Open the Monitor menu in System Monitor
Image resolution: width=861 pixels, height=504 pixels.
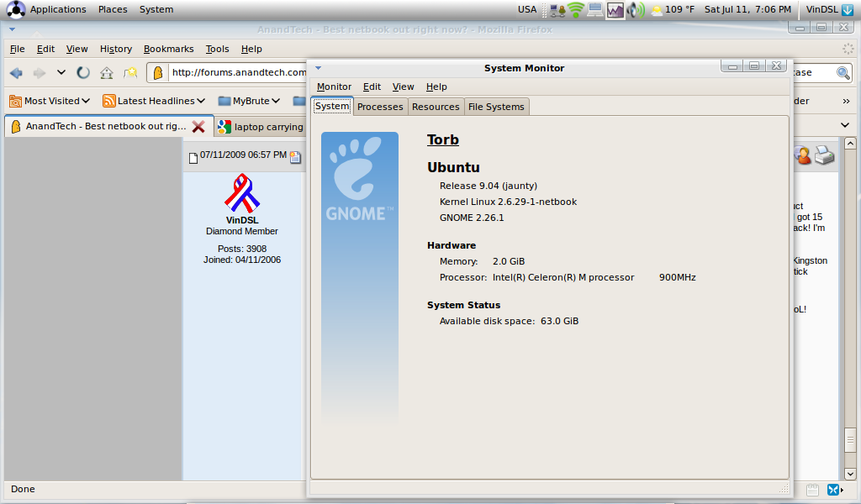click(x=334, y=87)
